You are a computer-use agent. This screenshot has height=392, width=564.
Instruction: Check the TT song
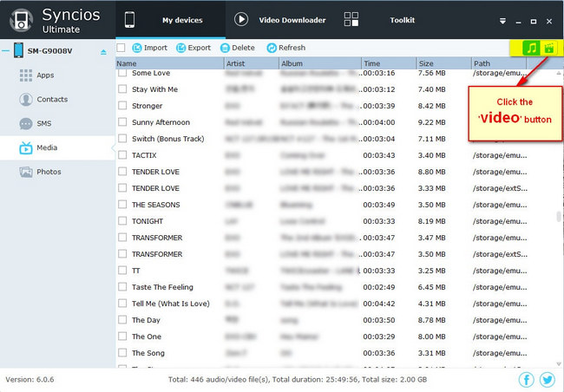coord(122,270)
